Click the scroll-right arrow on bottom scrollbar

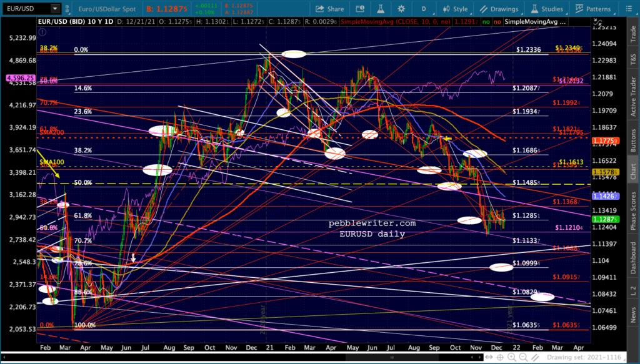tap(481, 358)
